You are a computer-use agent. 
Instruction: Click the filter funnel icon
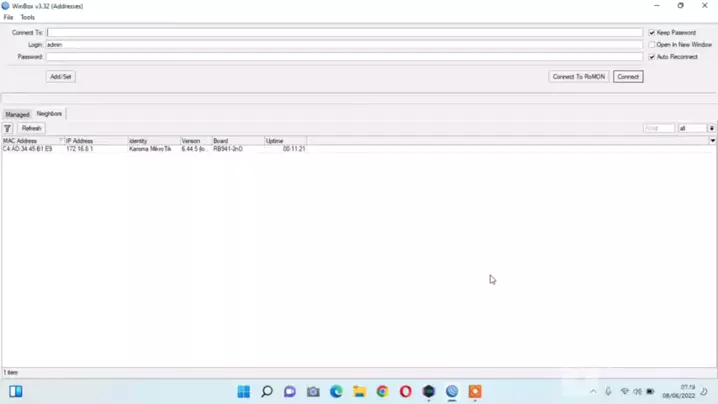7,128
